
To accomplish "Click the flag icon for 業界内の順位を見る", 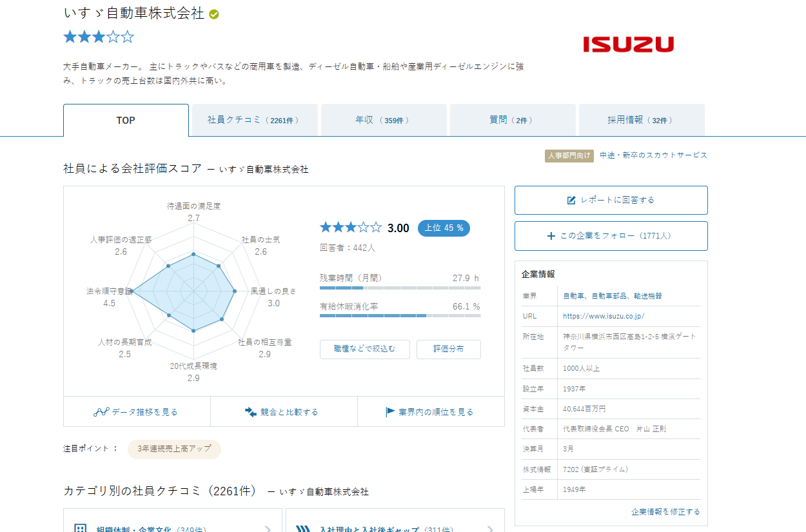I will 390,412.
